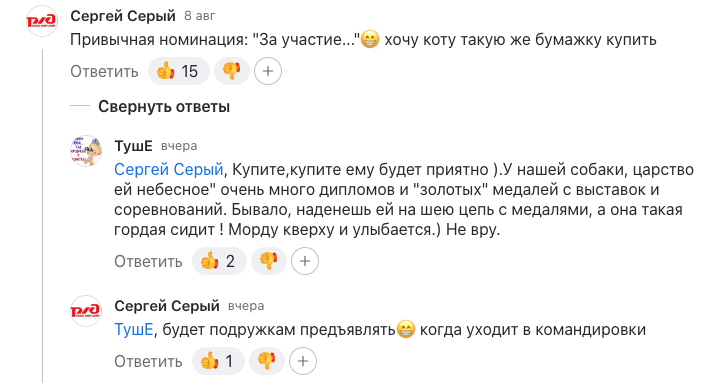Open the Сергей Серый mention in ТушЕ's reply

point(169,170)
